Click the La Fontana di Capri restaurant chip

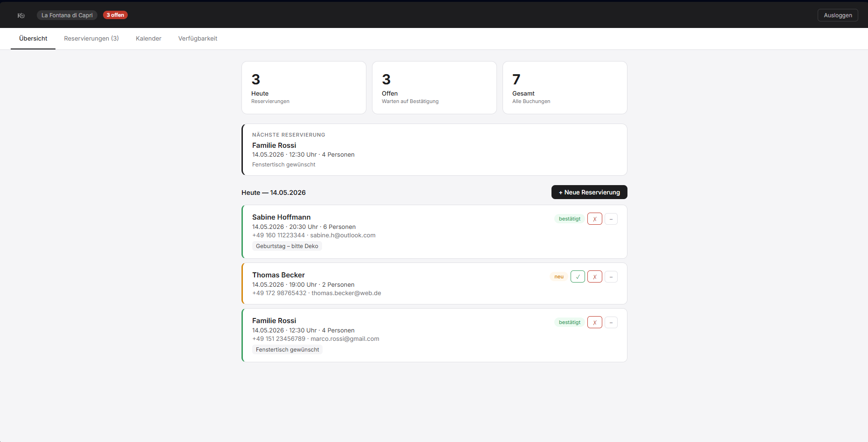[x=67, y=15]
